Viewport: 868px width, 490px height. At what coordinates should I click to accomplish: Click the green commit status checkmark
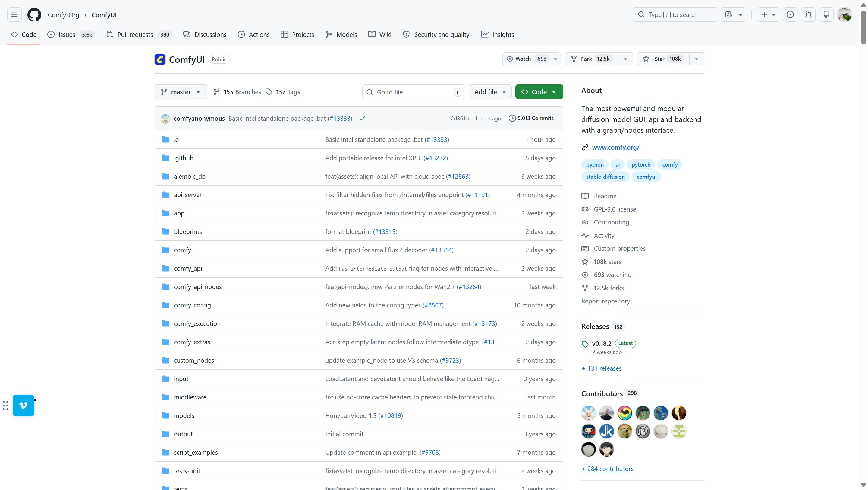(362, 118)
